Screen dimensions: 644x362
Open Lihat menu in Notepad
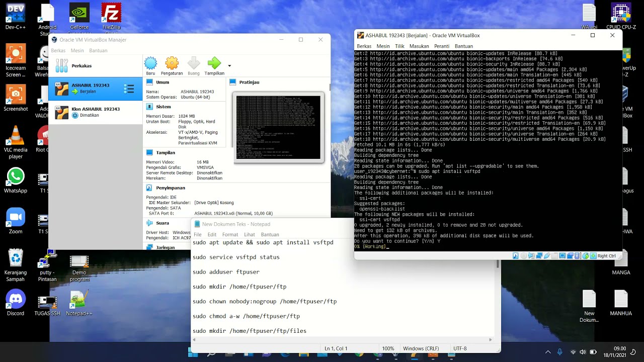[249, 234]
